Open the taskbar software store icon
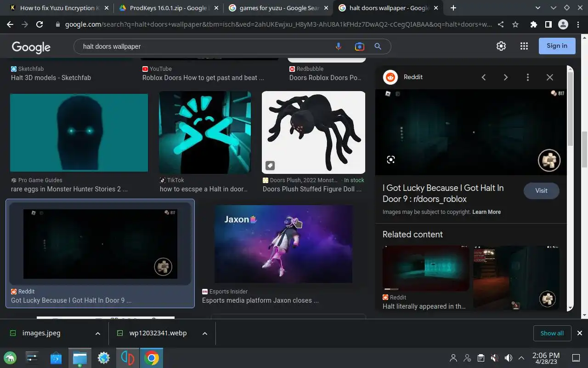The width and height of the screenshot is (588, 368). (x=56, y=358)
